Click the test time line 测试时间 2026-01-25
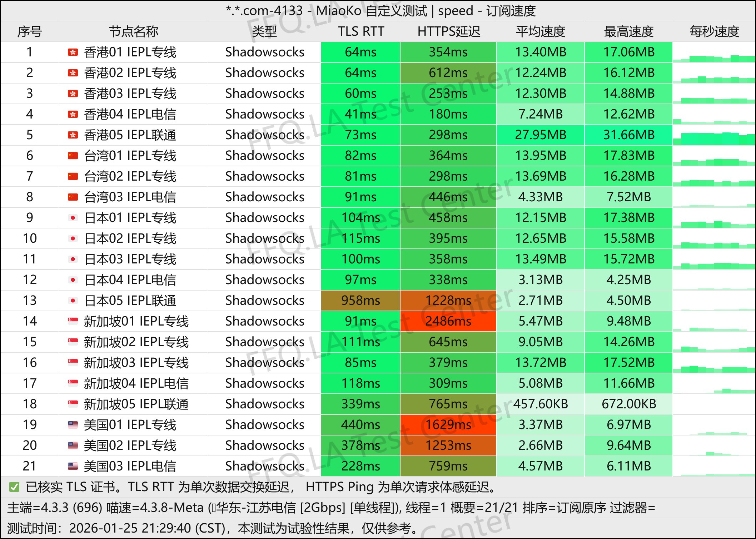This screenshot has height=539, width=756. pos(213,529)
